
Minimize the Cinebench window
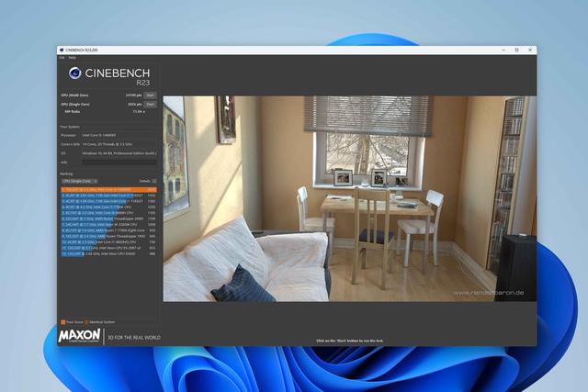pyautogui.click(x=503, y=50)
